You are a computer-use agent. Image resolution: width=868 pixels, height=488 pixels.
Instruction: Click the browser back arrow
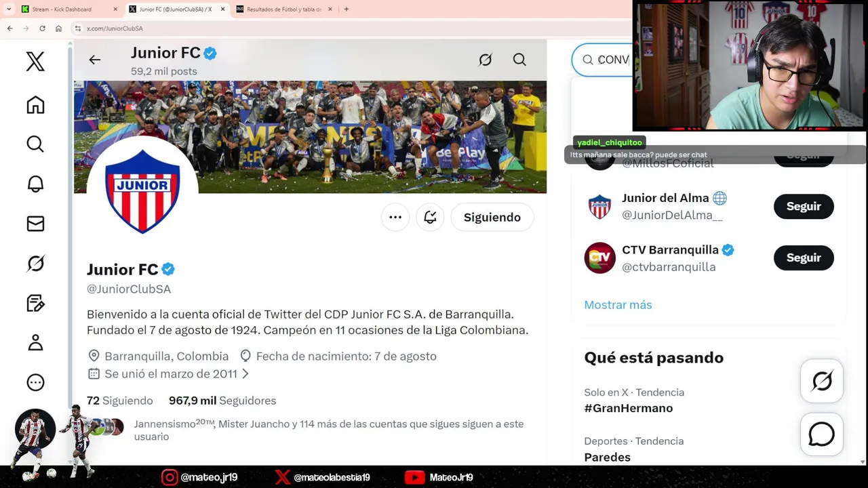click(x=9, y=28)
